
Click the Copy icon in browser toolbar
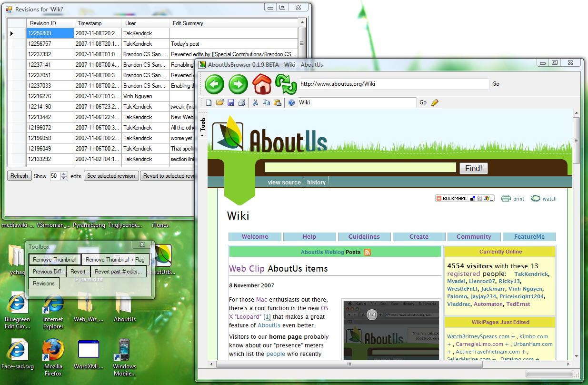(x=266, y=102)
